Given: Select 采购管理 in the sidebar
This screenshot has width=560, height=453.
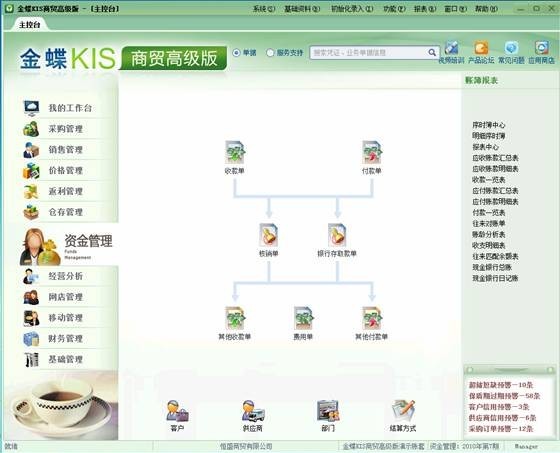Looking at the screenshot, I should 66,129.
